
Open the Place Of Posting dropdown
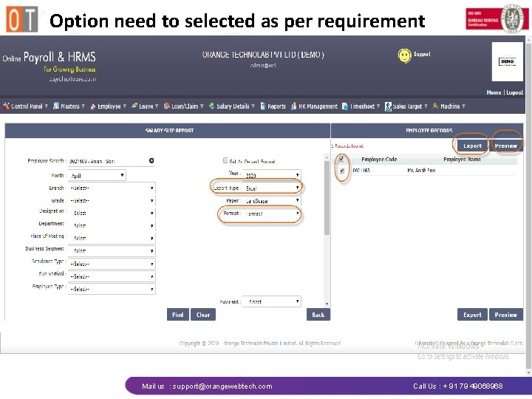[x=112, y=238]
